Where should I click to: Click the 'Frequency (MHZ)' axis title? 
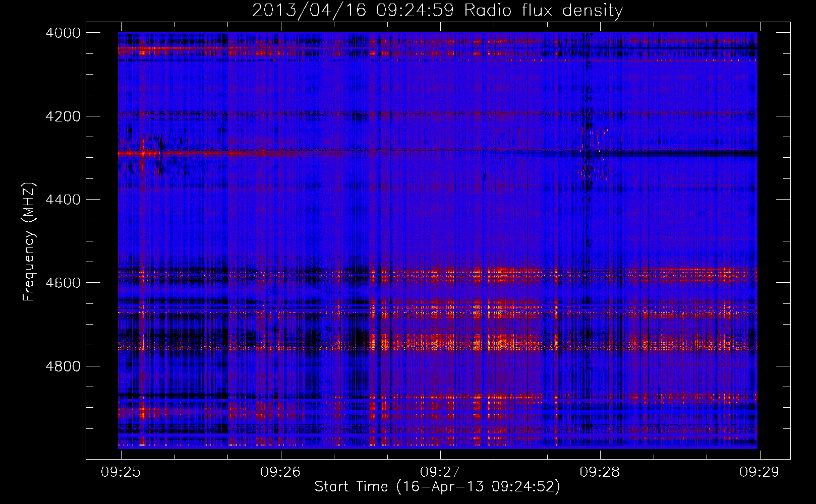(x=29, y=241)
